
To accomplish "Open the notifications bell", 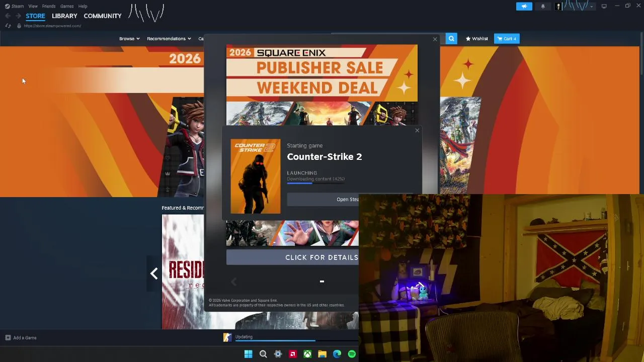I will (543, 6).
